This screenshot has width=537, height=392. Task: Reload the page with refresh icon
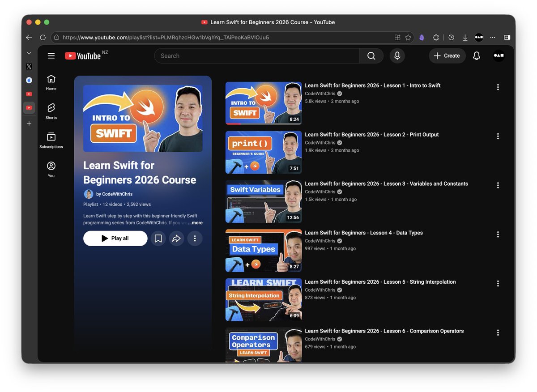pos(43,38)
